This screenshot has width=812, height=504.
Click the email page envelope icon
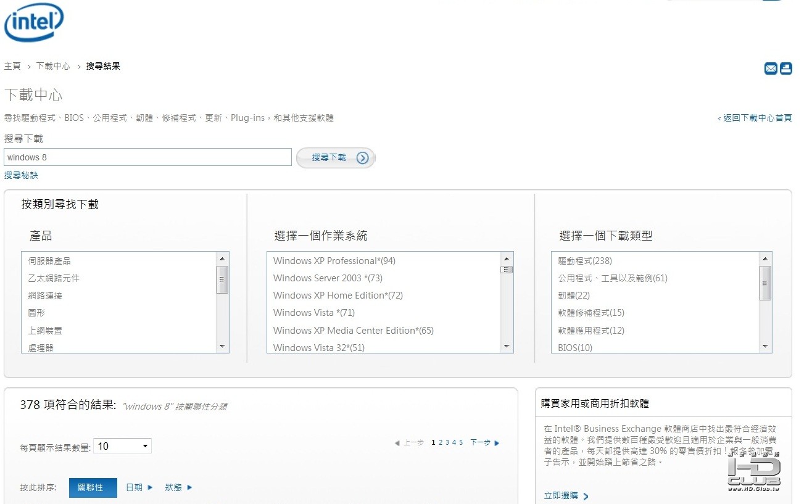(771, 68)
